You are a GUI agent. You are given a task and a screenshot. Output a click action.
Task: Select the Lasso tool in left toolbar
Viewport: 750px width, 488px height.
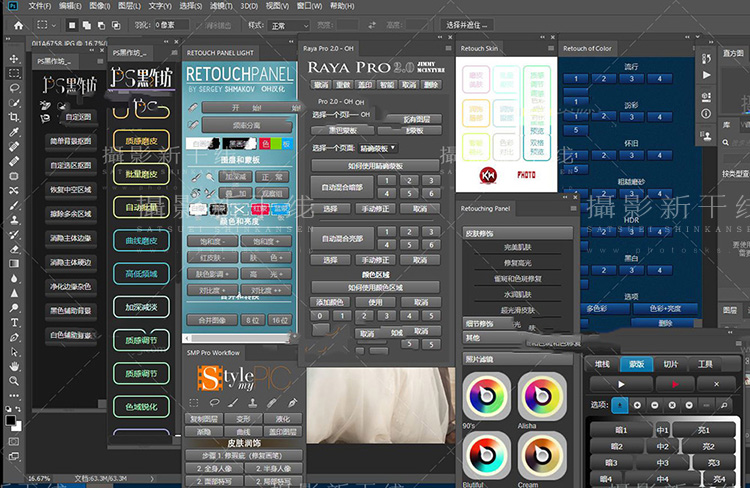point(14,88)
